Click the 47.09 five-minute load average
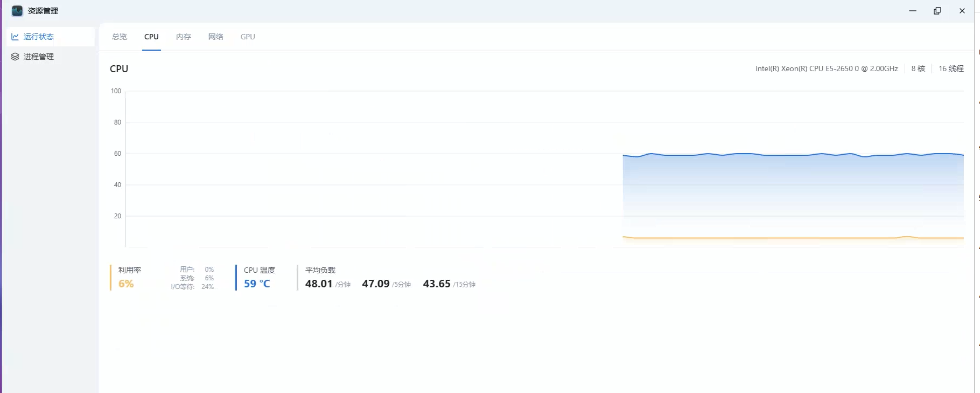The image size is (980, 393). pyautogui.click(x=376, y=284)
